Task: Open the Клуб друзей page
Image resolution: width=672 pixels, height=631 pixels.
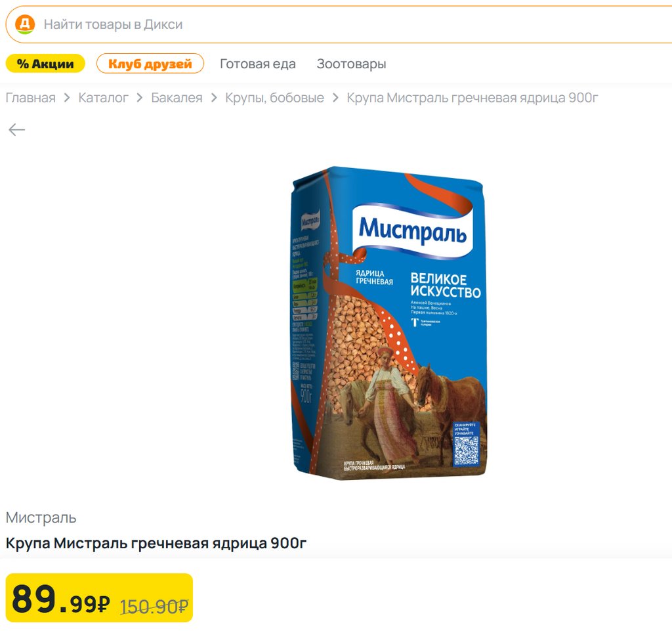Action: [150, 64]
